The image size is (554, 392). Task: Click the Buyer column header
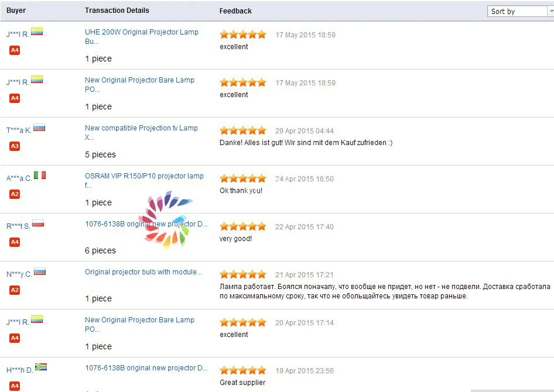pos(15,11)
